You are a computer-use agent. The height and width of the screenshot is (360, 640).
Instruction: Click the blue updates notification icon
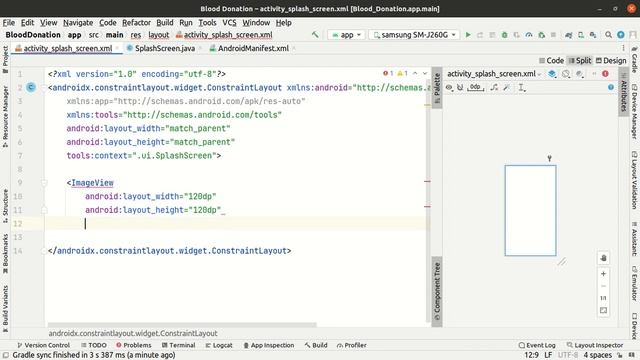(621, 35)
